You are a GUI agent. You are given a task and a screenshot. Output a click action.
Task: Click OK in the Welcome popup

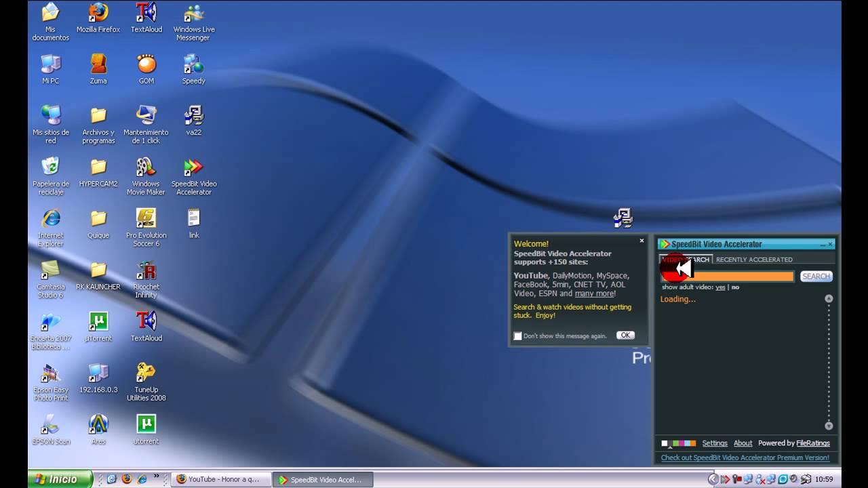pyautogui.click(x=625, y=335)
